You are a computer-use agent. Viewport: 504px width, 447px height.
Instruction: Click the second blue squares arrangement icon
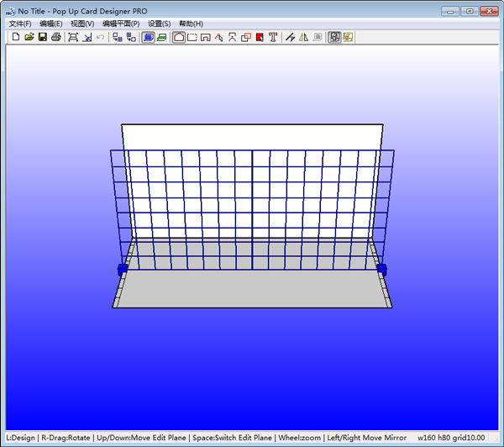click(131, 37)
